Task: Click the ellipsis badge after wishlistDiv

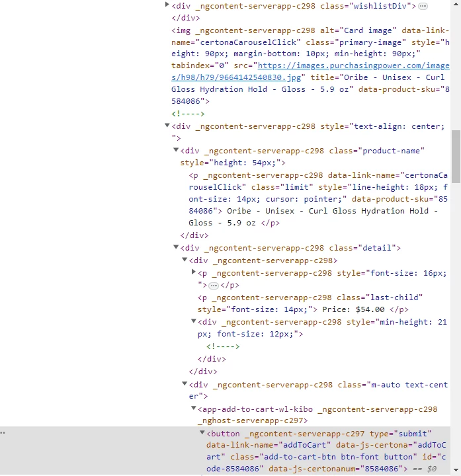Action: [423, 7]
